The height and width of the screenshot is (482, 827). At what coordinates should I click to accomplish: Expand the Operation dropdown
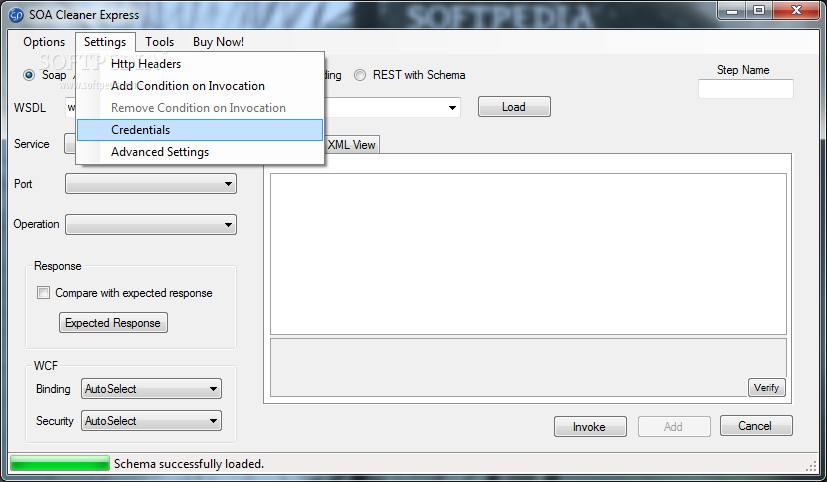pos(151,225)
